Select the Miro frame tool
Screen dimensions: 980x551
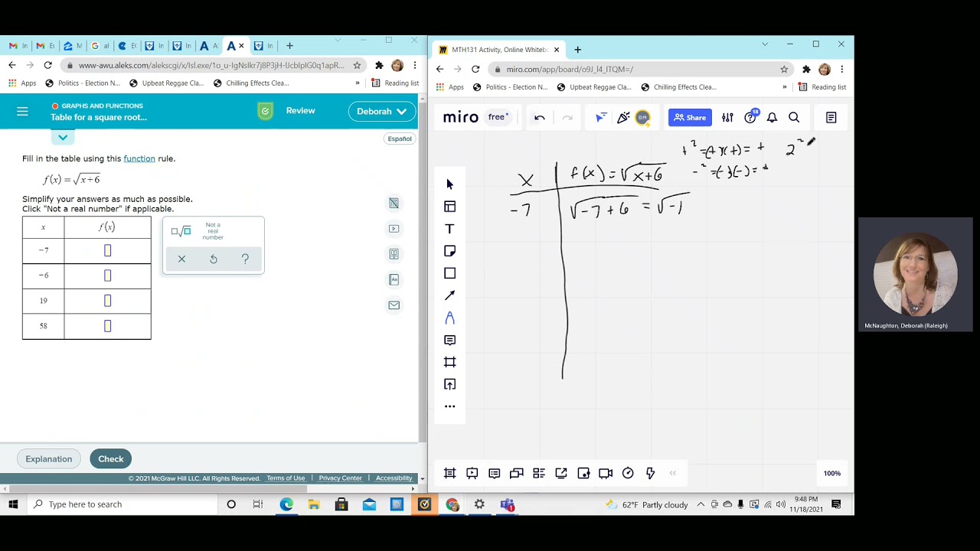[449, 362]
